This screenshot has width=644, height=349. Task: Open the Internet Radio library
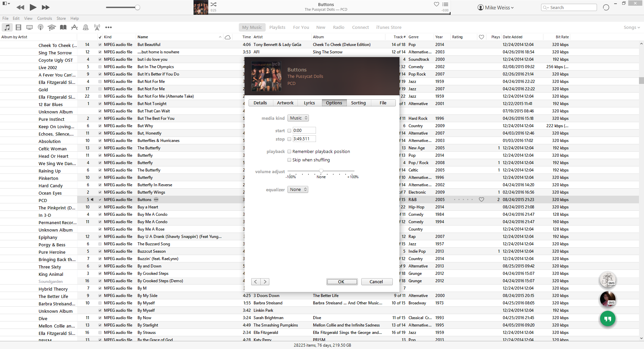click(x=97, y=27)
